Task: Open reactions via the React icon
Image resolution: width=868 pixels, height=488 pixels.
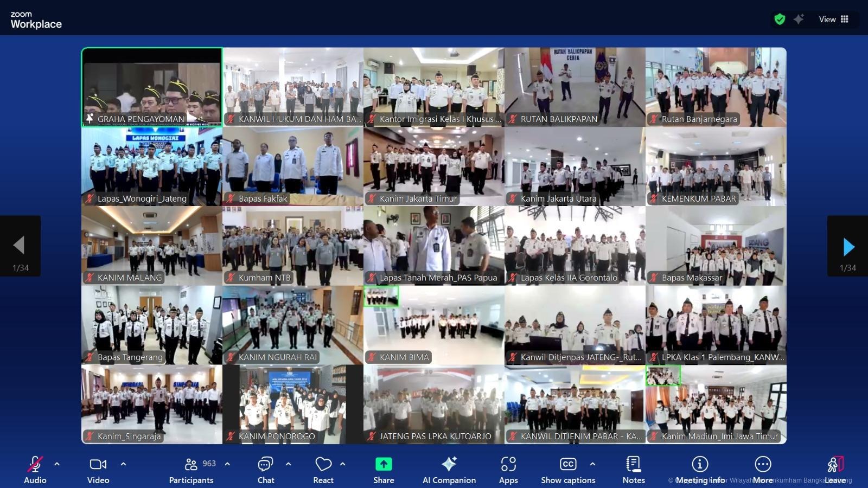Action: 323,465
